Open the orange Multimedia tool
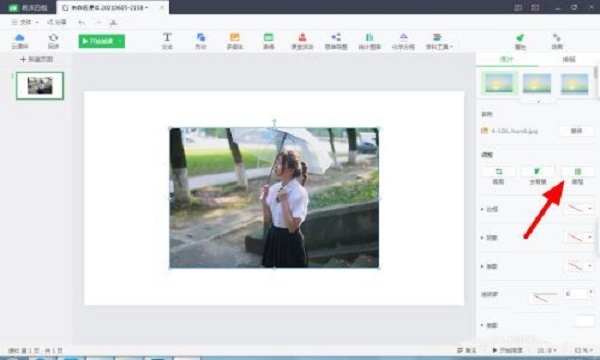The width and height of the screenshot is (600, 360). pyautogui.click(x=235, y=41)
